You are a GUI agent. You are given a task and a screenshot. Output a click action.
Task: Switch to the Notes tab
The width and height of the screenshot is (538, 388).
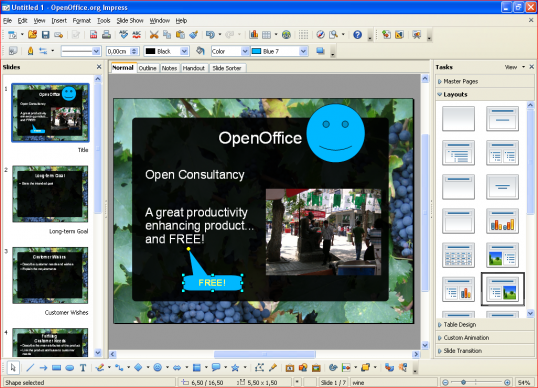point(169,68)
